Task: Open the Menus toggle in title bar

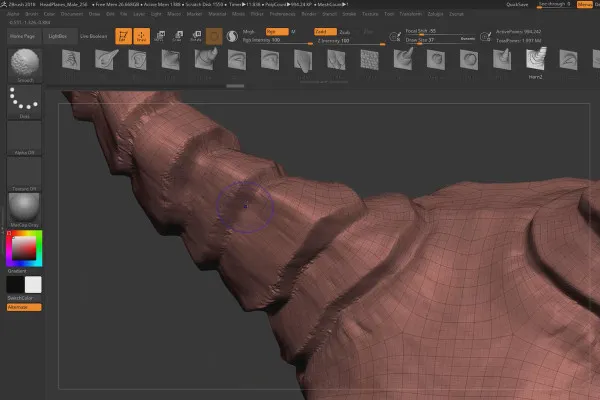Action: coord(584,5)
